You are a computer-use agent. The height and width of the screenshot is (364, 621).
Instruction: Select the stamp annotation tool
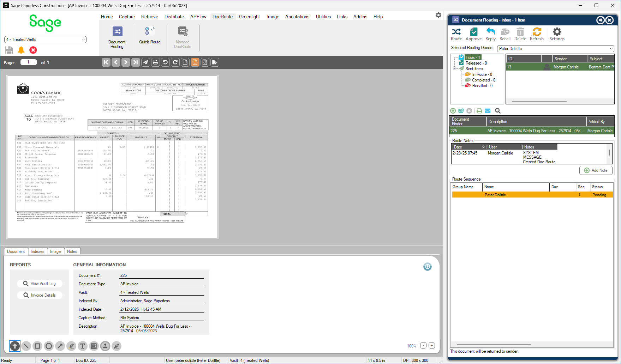point(105,346)
